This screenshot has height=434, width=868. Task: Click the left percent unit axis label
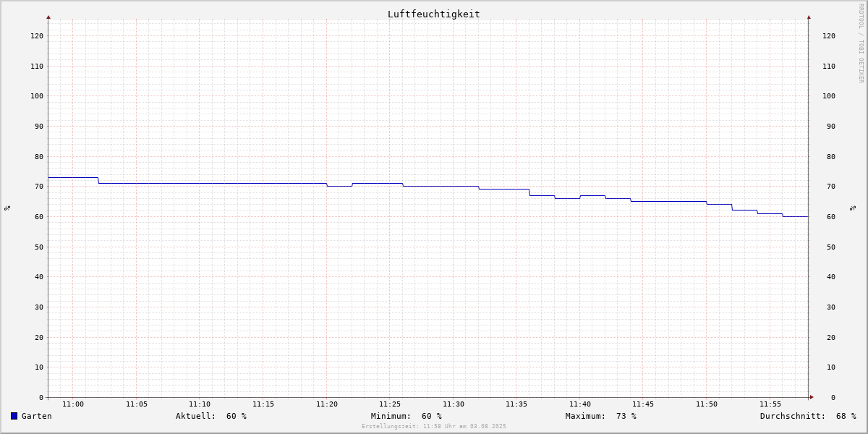[x=7, y=208]
